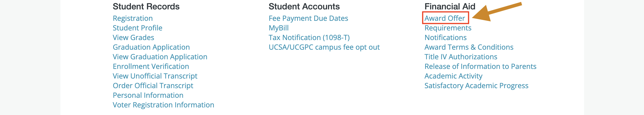Open Financial Aid Notifications

tap(446, 38)
